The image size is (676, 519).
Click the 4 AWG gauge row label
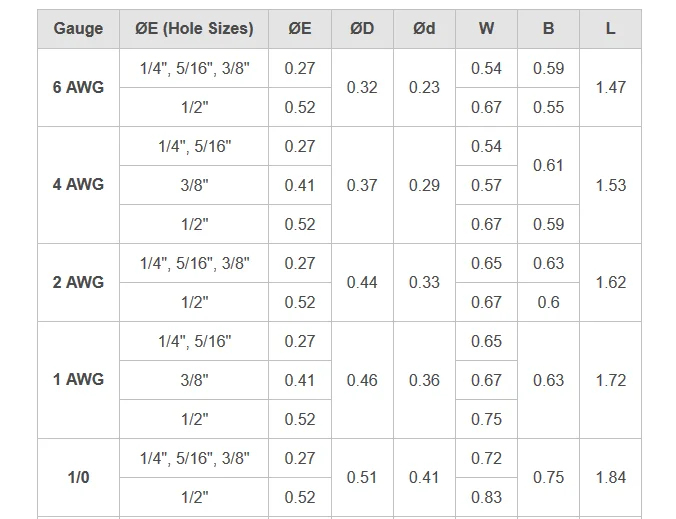[78, 185]
